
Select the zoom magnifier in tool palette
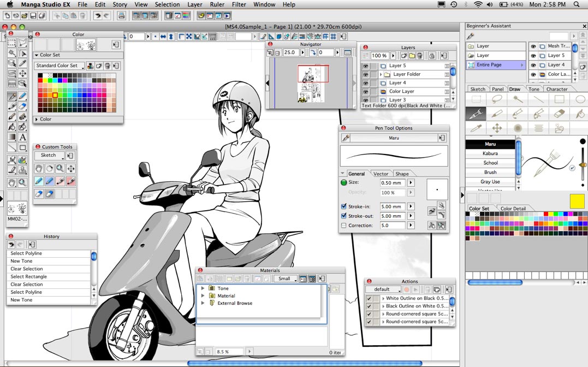pos(22,182)
